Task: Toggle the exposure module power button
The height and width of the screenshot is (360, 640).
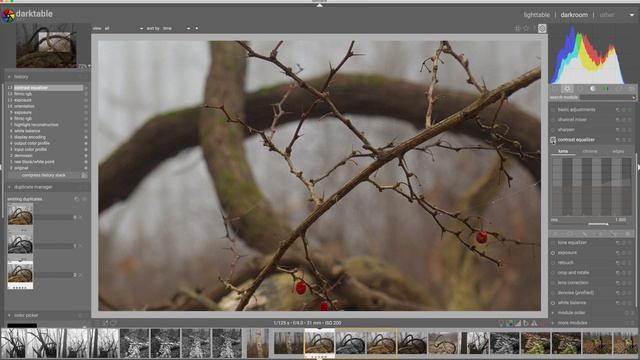Action: (553, 253)
